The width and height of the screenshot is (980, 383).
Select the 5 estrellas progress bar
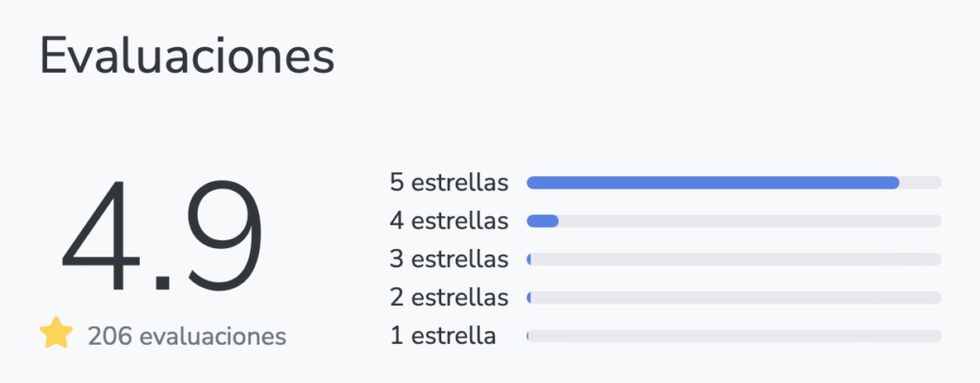click(734, 183)
